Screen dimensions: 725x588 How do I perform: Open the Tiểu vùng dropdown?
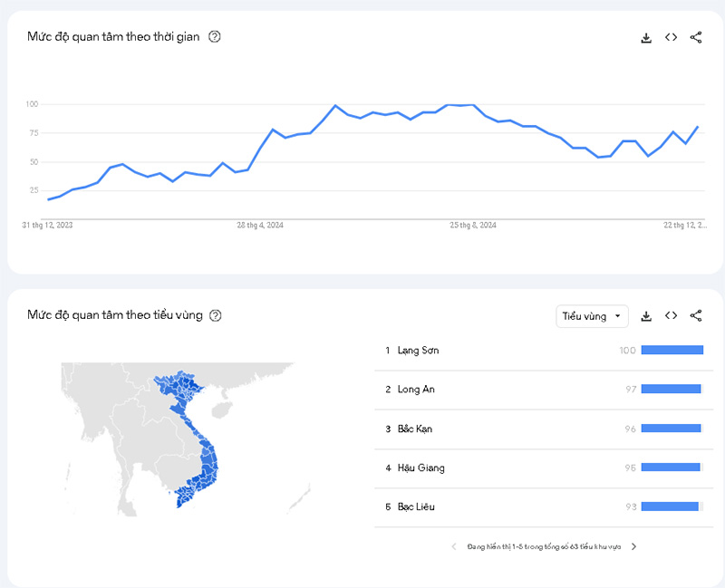click(592, 316)
